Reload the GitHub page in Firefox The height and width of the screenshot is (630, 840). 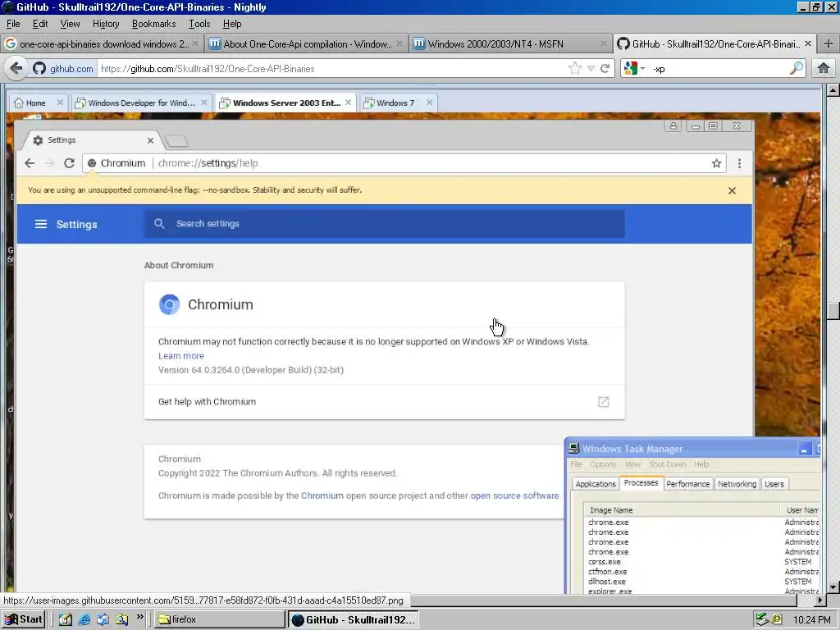(605, 68)
